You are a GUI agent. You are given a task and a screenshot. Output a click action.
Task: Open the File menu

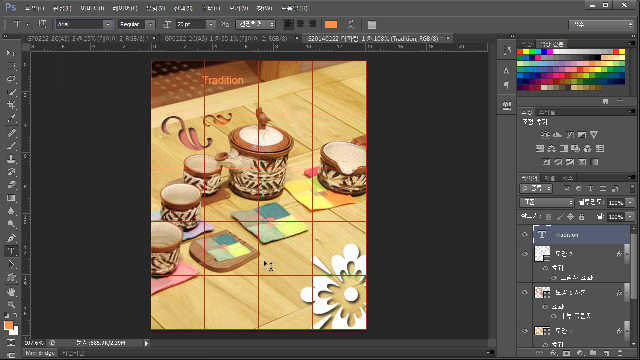[x=34, y=8]
